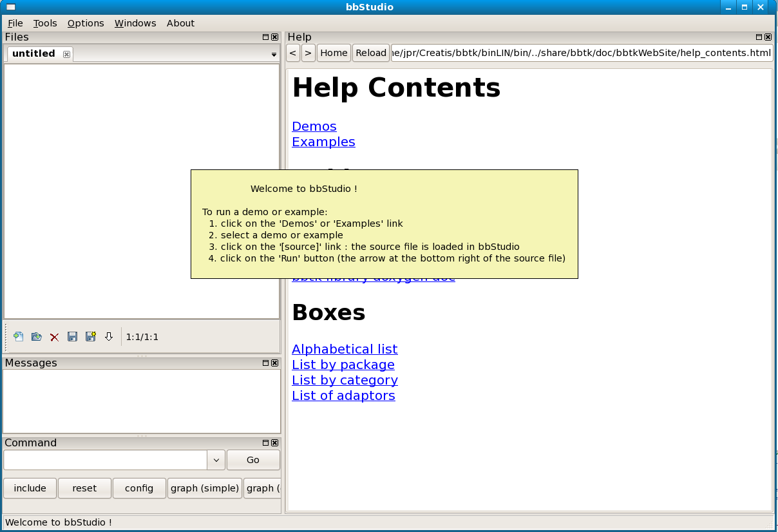Click the config button
Screen dimensions: 778x532
click(x=139, y=488)
